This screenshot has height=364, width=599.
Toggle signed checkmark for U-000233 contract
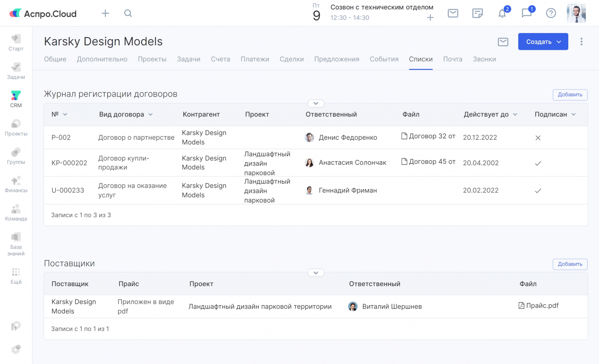pos(538,191)
